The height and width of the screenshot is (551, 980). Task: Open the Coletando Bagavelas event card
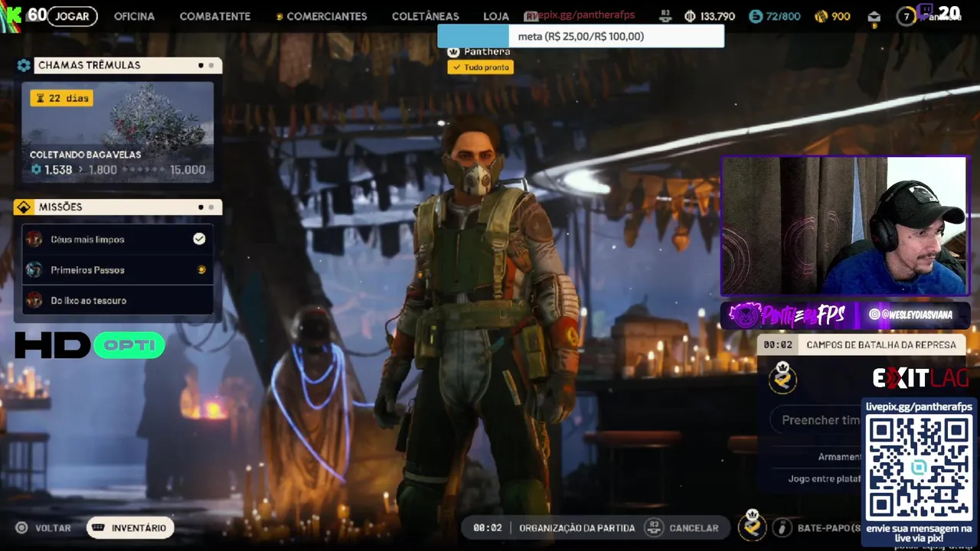pos(117,132)
